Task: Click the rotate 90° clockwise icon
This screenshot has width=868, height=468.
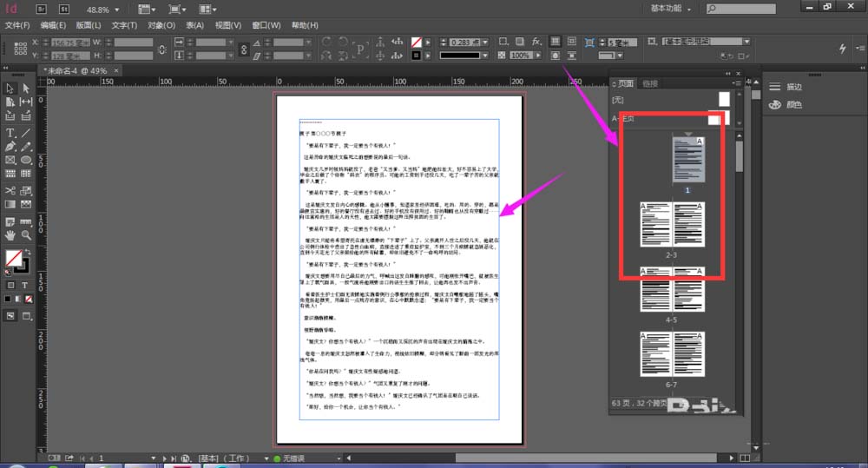Action: point(326,42)
